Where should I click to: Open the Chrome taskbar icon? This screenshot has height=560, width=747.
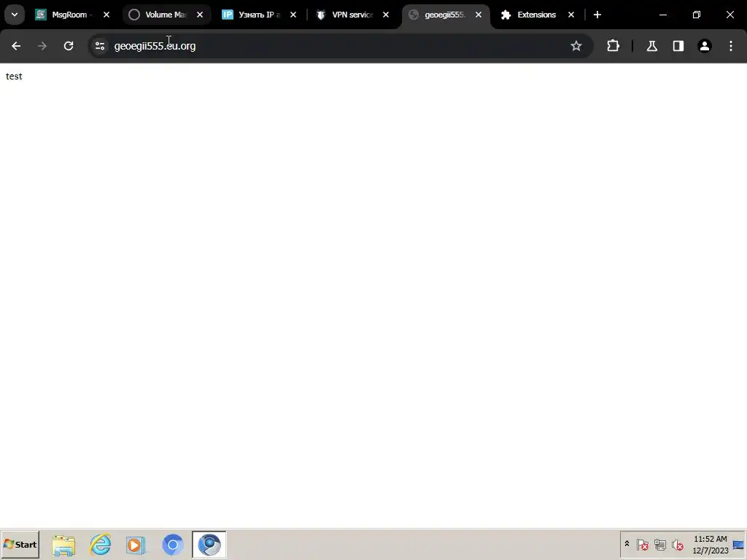[x=172, y=545]
